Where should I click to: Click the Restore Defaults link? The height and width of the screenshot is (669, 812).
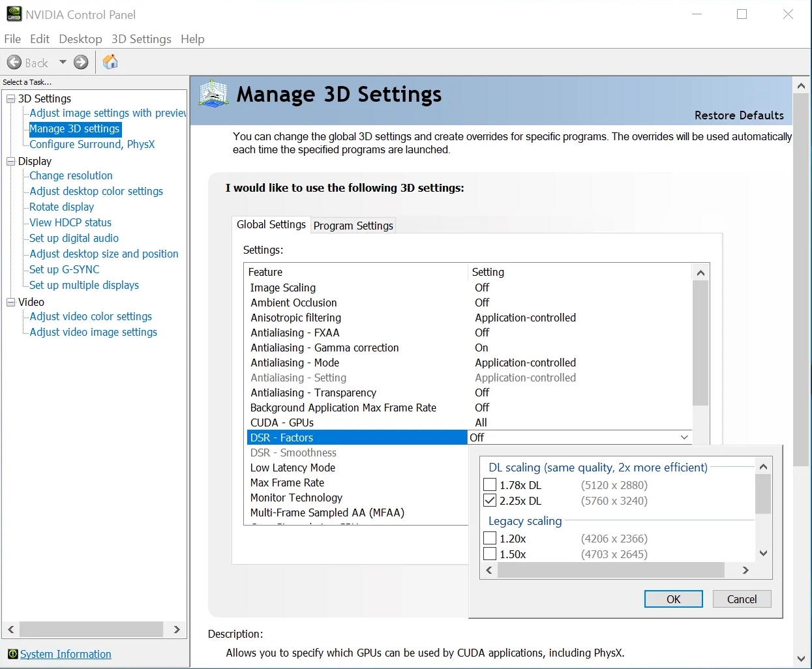coord(739,115)
